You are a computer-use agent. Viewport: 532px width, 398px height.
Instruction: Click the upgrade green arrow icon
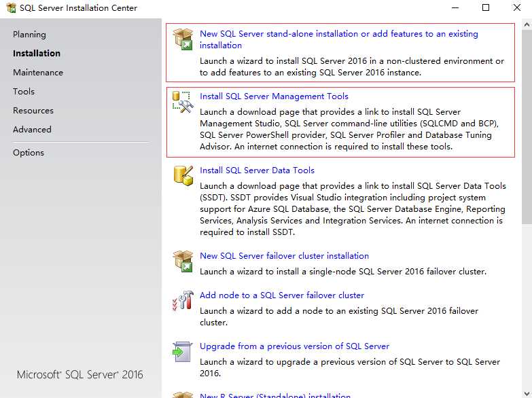click(183, 352)
